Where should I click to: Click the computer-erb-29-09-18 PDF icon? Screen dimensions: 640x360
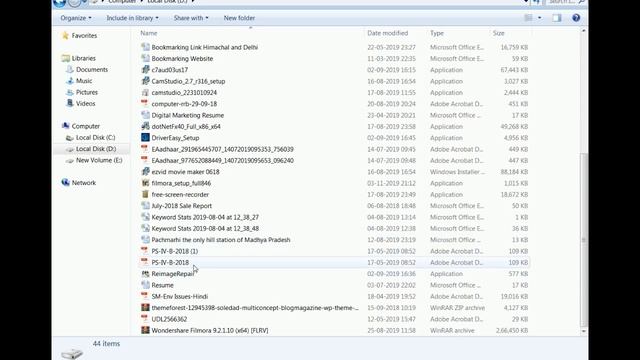click(144, 103)
